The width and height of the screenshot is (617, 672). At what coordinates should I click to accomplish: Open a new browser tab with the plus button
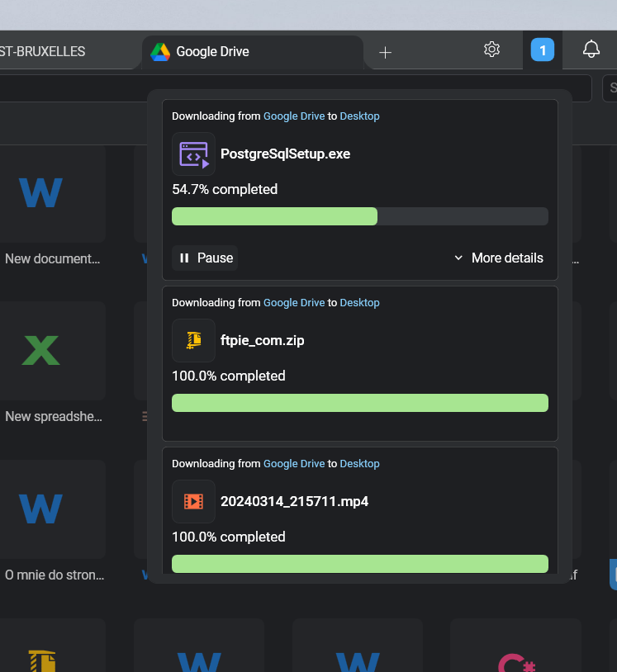tap(385, 51)
